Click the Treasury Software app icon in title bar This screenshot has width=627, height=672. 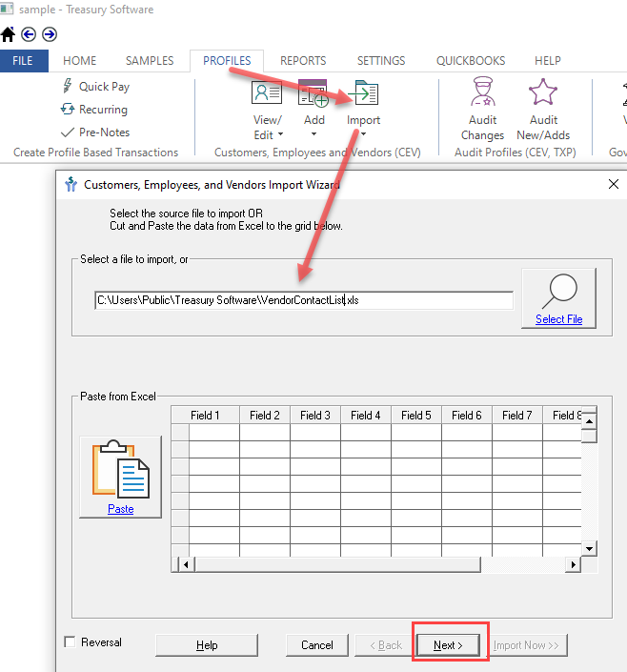click(x=7, y=9)
